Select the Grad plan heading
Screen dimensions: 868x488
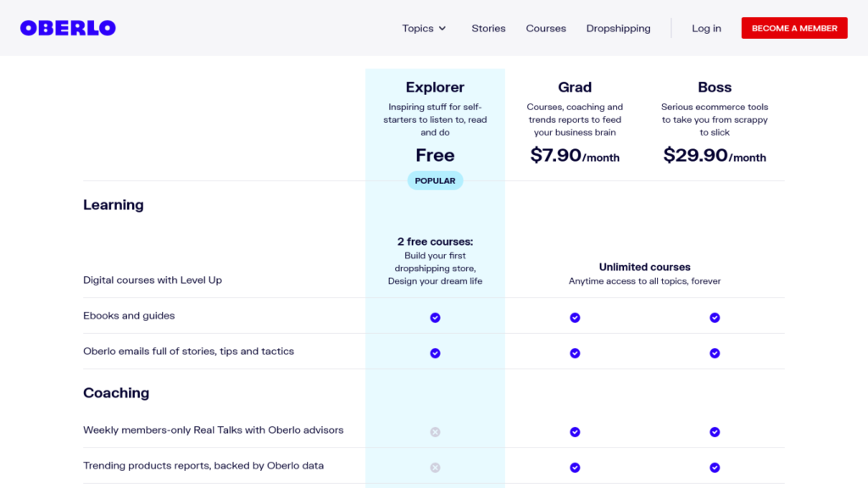[575, 87]
